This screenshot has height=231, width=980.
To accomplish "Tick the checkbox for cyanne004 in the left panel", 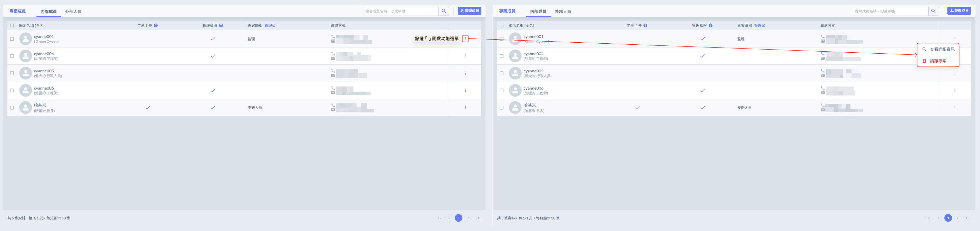I will [12, 56].
